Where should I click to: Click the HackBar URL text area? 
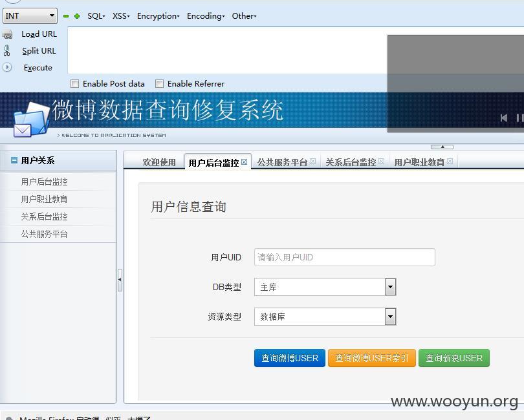(227, 50)
